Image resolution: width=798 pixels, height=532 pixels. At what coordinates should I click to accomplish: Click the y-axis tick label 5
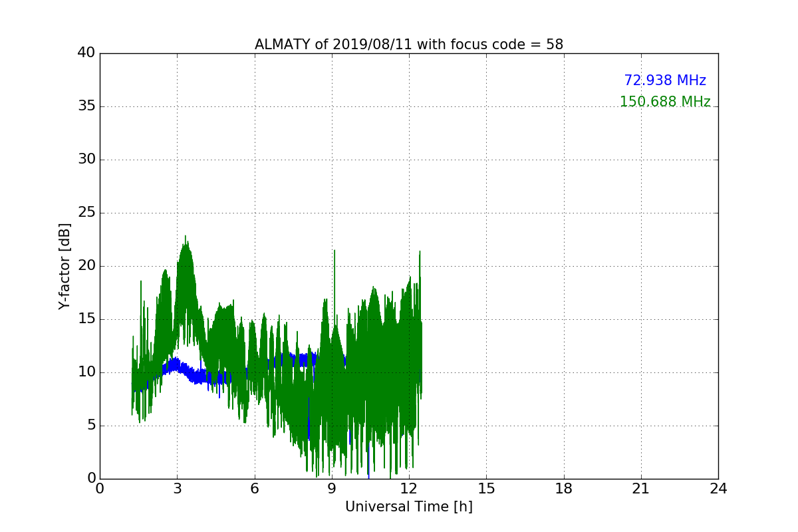point(90,426)
